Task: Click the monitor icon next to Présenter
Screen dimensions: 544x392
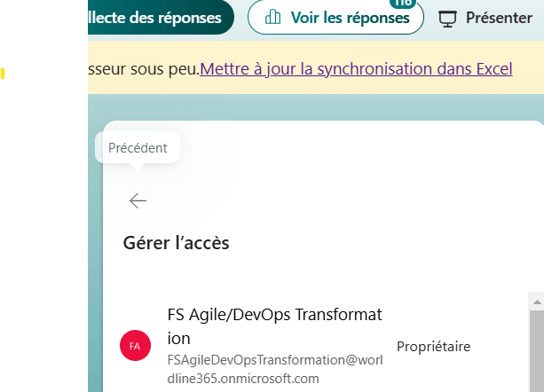Action: point(448,17)
